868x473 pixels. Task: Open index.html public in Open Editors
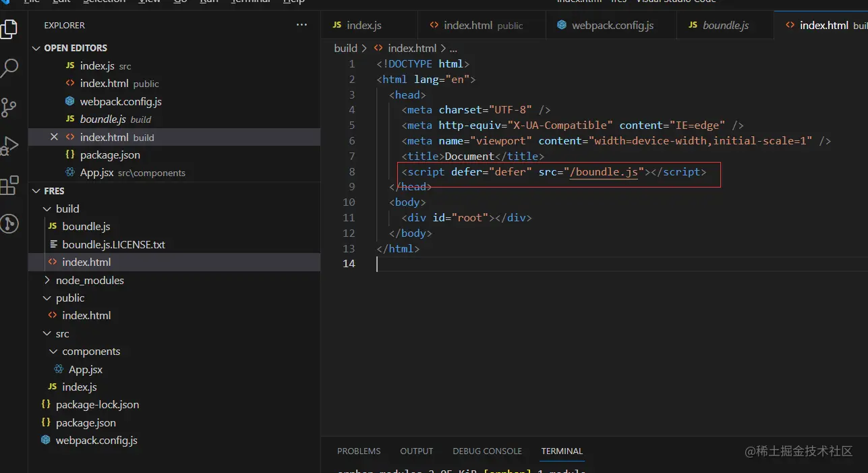tap(174, 84)
